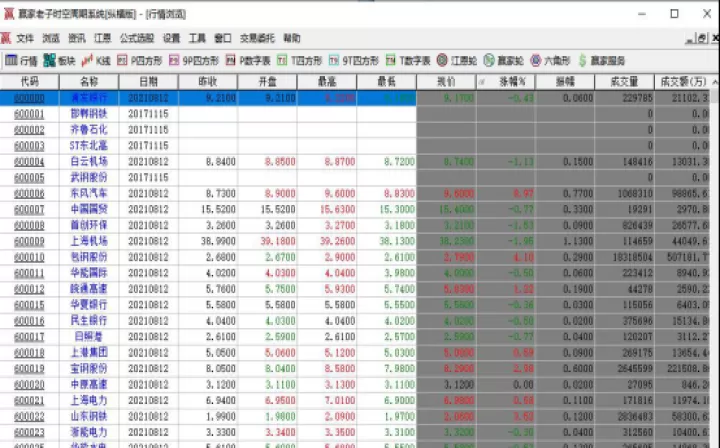Screen dimensions: 720x448
Task: Sort by the 开盘 column header
Action: 267,82
